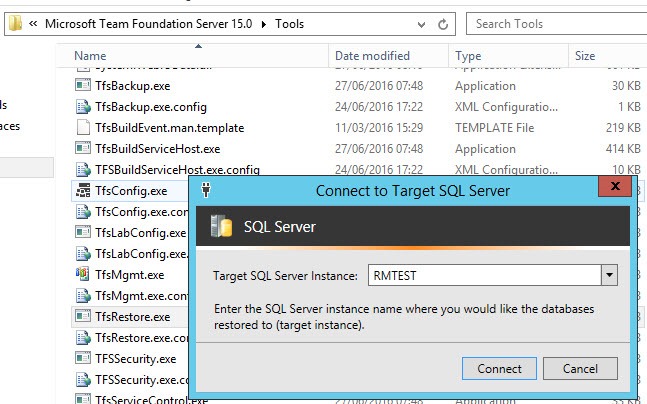Image resolution: width=647 pixels, height=404 pixels.
Task: Click the Search Tools box
Action: coord(556,24)
